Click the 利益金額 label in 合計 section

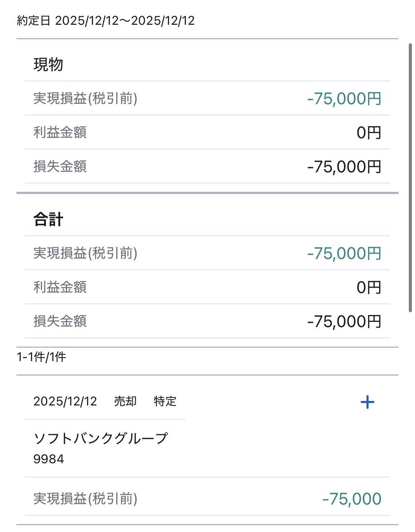click(60, 287)
